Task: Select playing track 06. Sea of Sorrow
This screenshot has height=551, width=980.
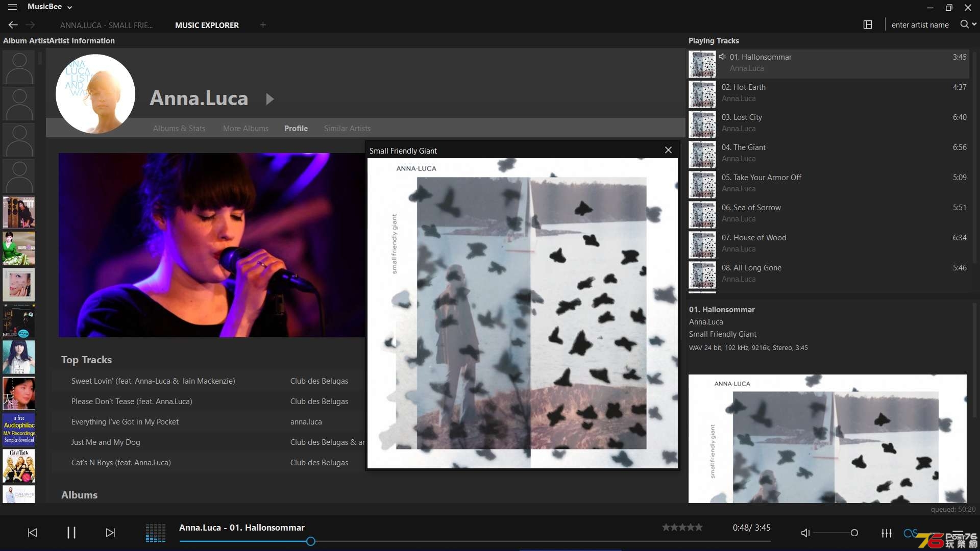Action: click(829, 214)
